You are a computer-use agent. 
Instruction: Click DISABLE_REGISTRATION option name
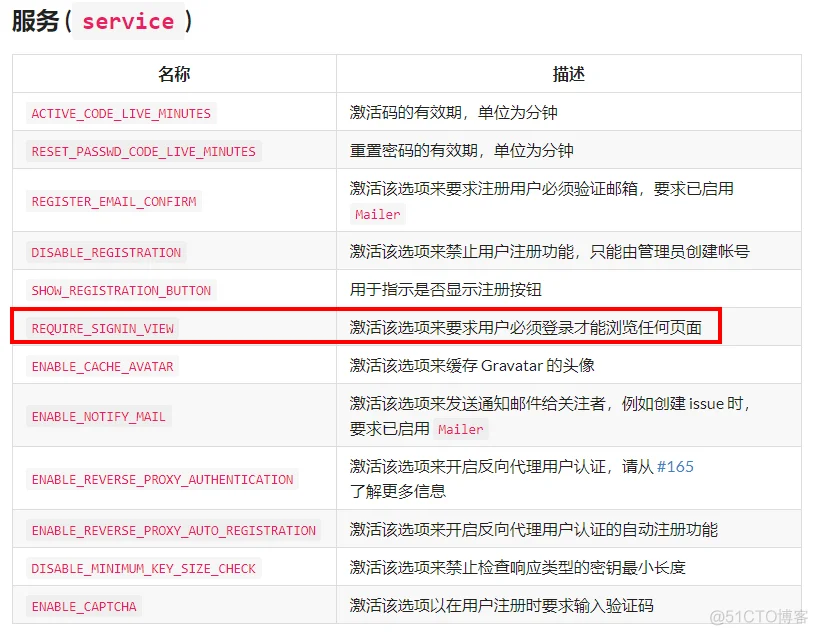click(106, 253)
